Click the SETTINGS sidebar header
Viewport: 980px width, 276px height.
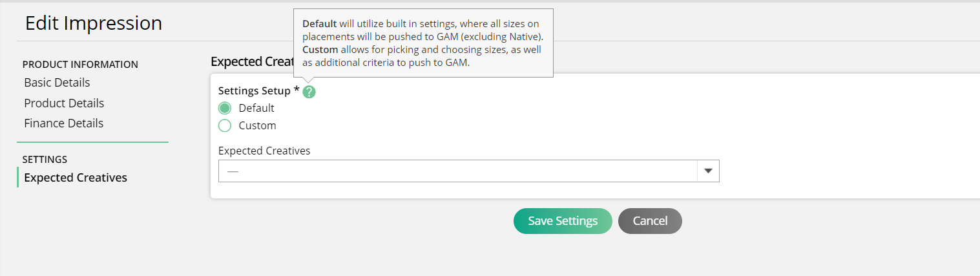[x=45, y=159]
